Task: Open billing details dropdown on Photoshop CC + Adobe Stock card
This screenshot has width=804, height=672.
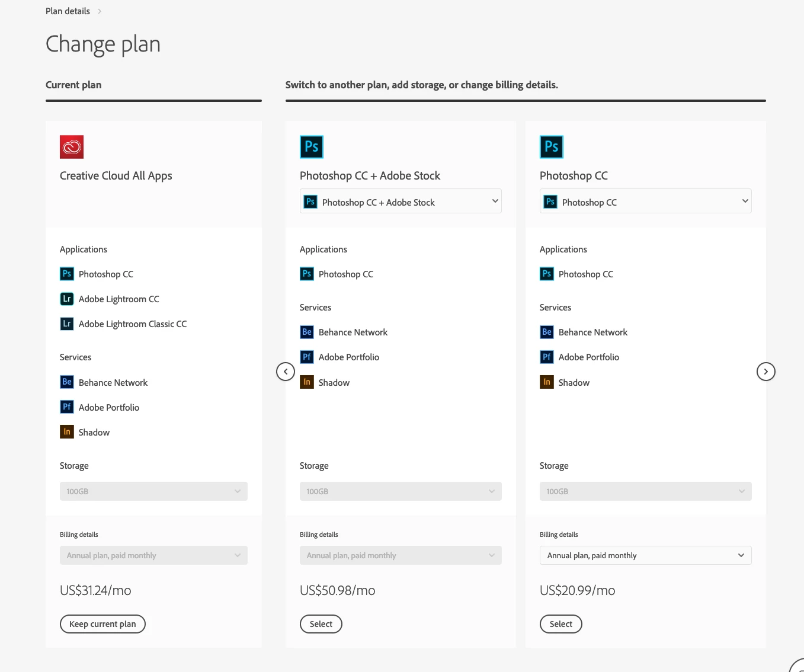Action: point(401,555)
